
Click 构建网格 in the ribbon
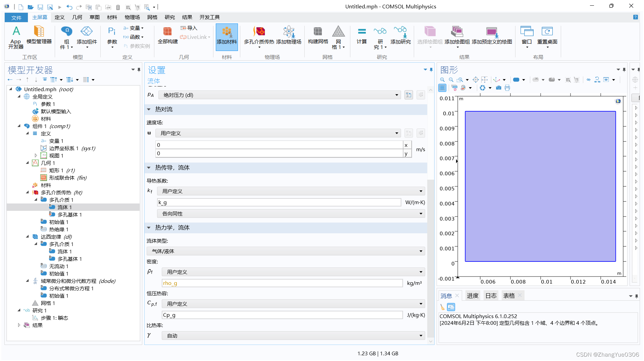pos(318,35)
